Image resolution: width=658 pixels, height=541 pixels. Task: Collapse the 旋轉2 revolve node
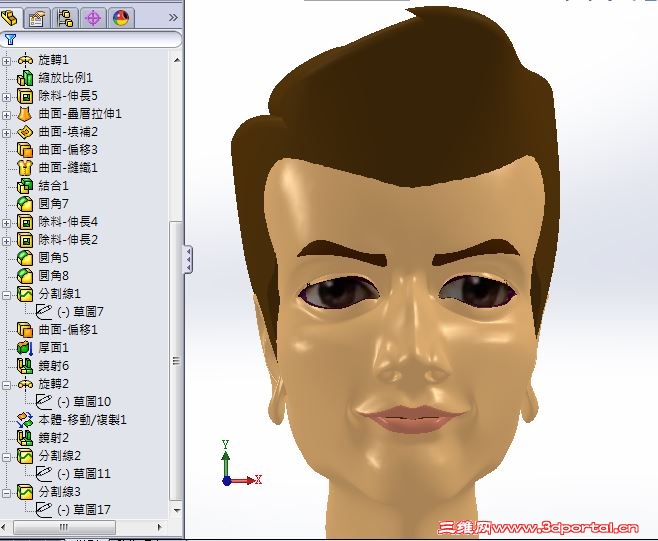[6, 385]
